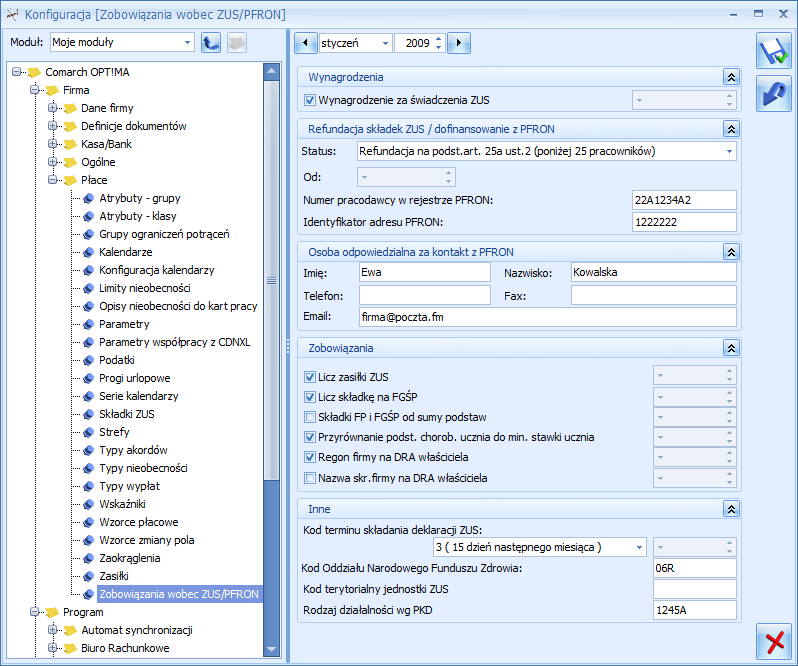Expand Automat synchronizacji folder
798x666 pixels.
point(52,630)
